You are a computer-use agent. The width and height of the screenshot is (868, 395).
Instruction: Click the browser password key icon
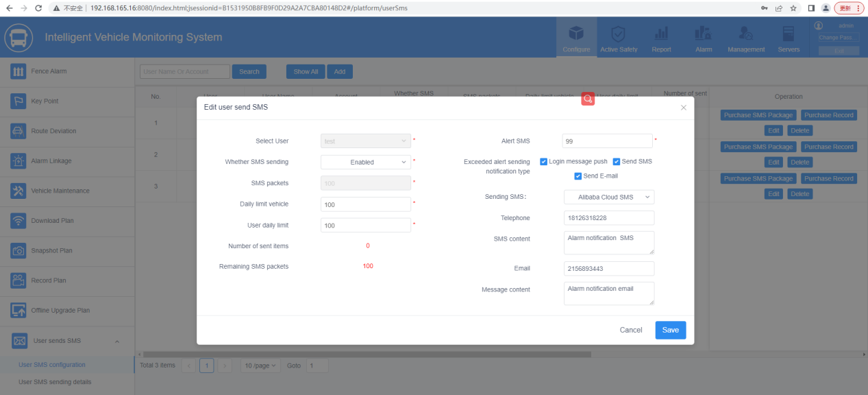pyautogui.click(x=765, y=8)
